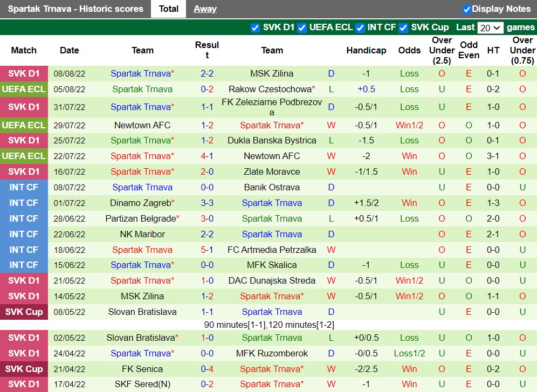537x392 pixels.
Task: Click the UEFA ECL badge beside Rakow match
Action: [24, 89]
